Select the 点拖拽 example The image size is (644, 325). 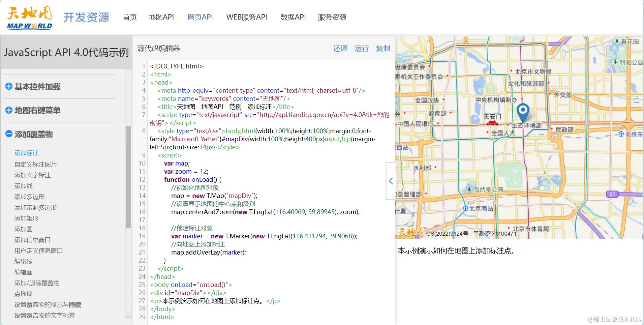point(23,294)
